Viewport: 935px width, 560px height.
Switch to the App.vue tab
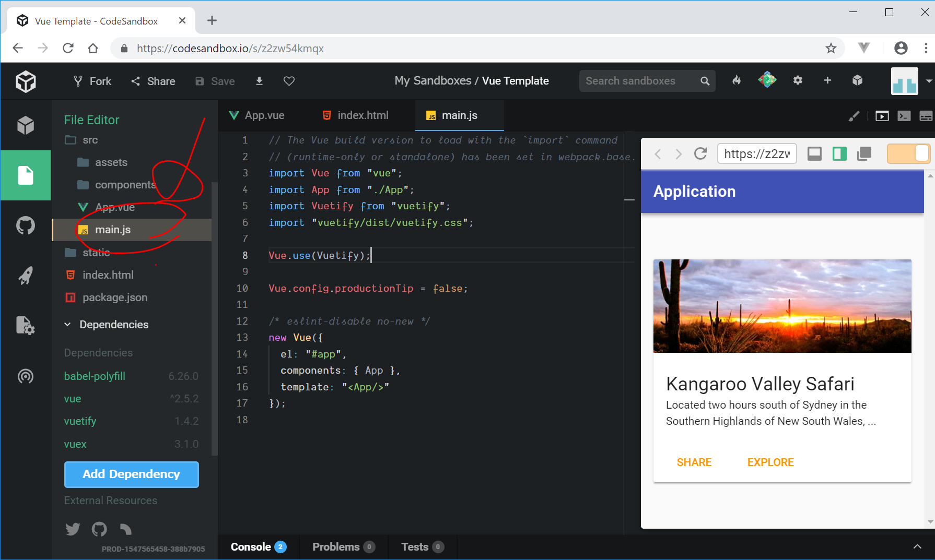258,115
